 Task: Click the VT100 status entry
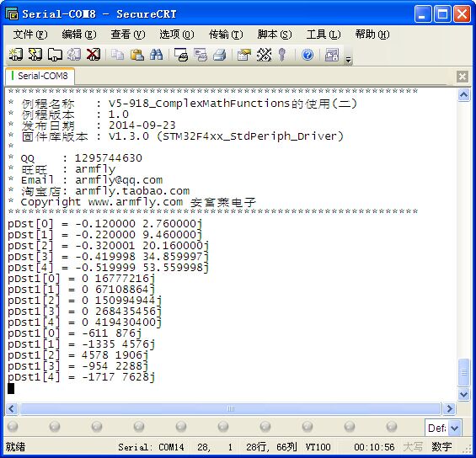[x=318, y=447]
